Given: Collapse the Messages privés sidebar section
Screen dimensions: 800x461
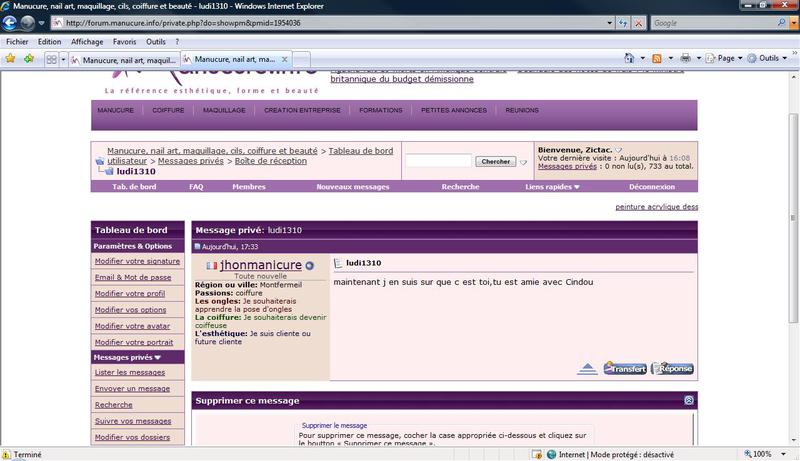Looking at the screenshot, I should click(158, 357).
